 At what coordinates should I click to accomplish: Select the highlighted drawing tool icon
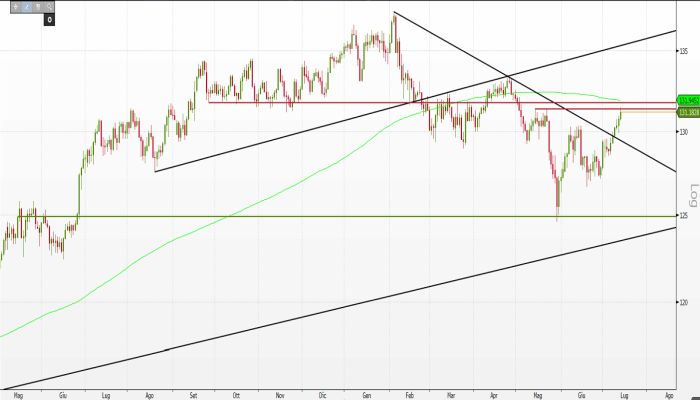click(27, 6)
